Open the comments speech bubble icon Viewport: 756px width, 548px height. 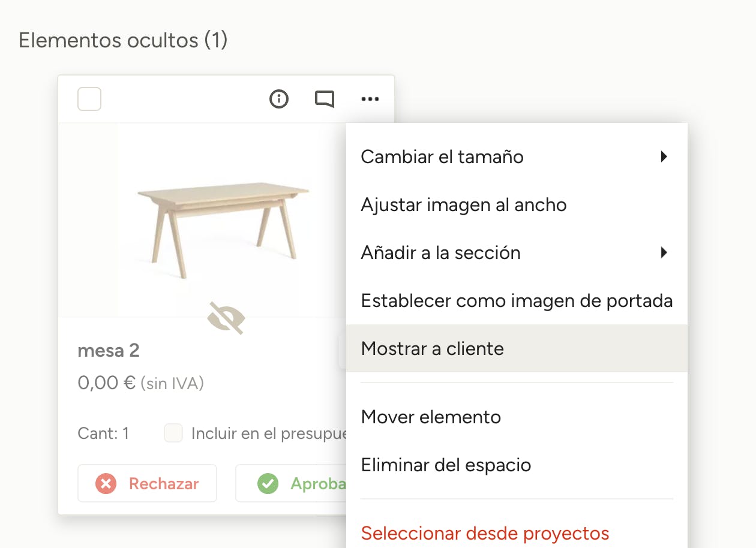(x=325, y=99)
